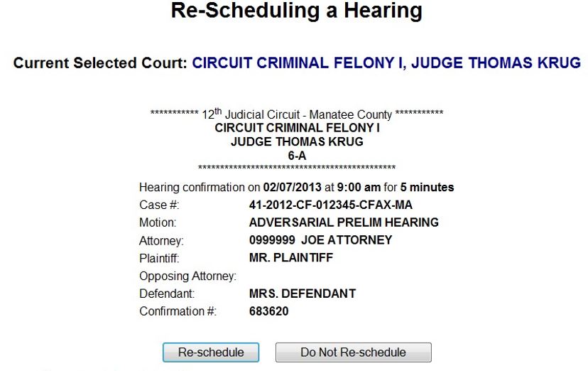The width and height of the screenshot is (588, 371).
Task: Click the Case # label
Action: [x=159, y=205]
